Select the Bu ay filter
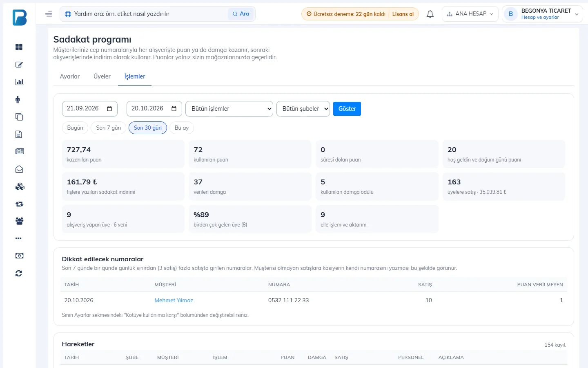The height and width of the screenshot is (368, 588). 182,128
